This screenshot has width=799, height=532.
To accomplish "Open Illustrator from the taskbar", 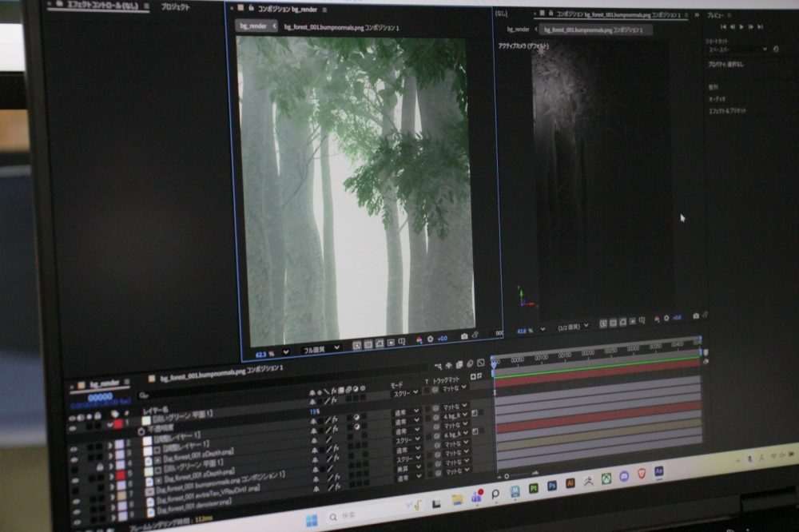I will pos(570,483).
